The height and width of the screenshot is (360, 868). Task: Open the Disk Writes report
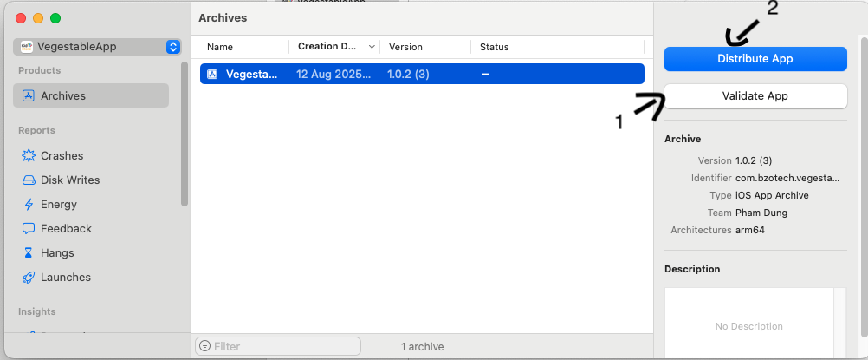pos(70,180)
